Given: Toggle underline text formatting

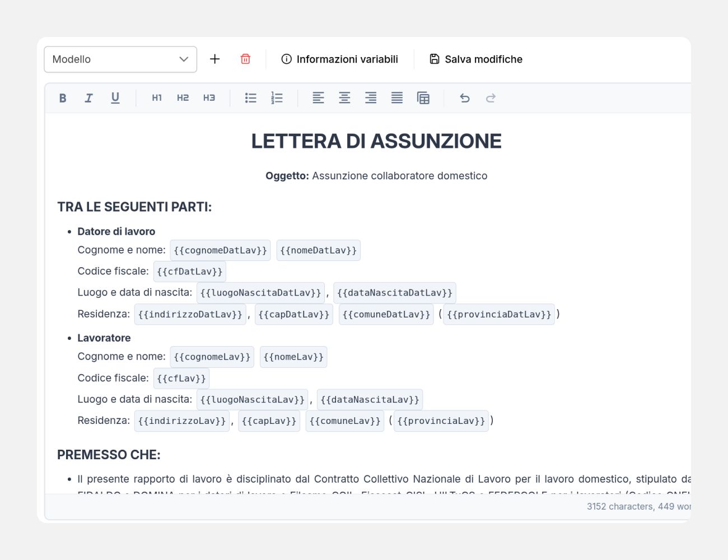Looking at the screenshot, I should 115,98.
